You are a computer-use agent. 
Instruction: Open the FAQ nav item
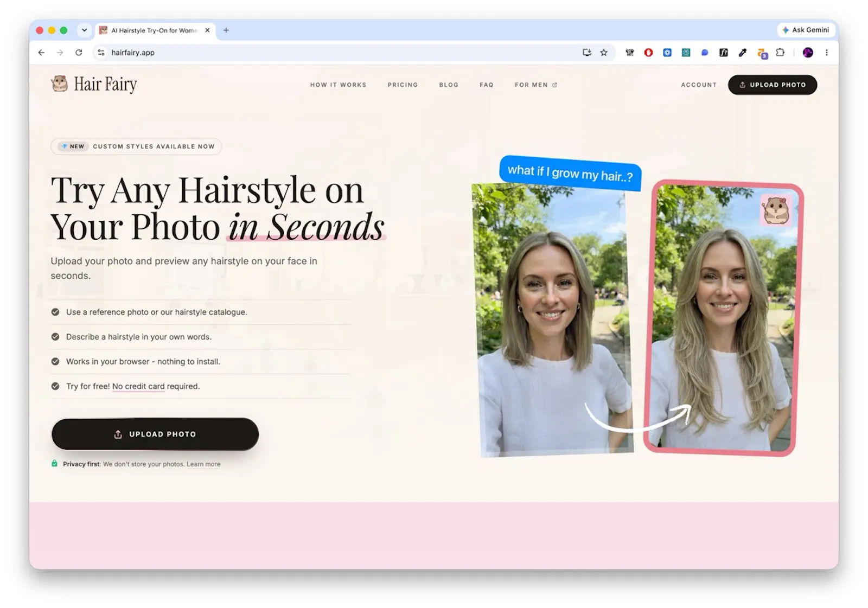coord(487,85)
